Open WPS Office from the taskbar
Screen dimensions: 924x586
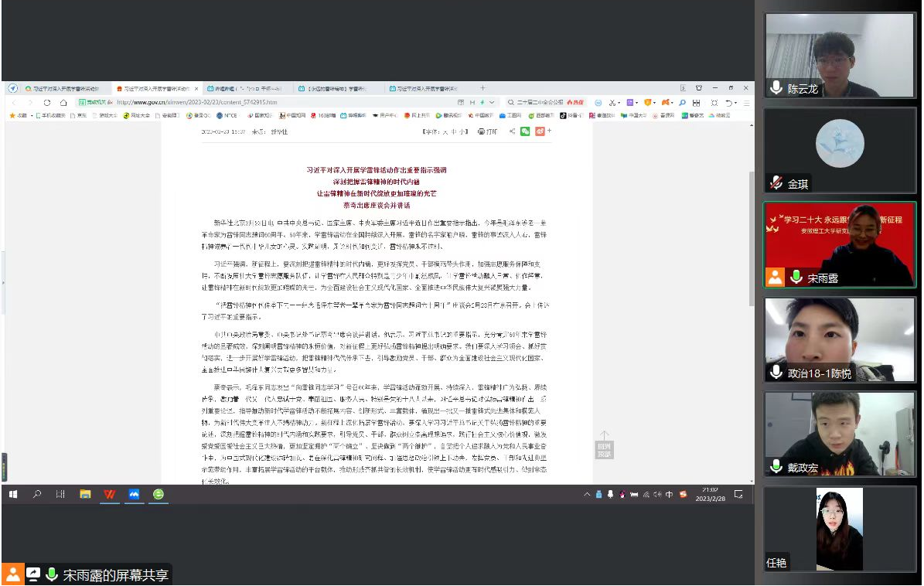point(110,494)
